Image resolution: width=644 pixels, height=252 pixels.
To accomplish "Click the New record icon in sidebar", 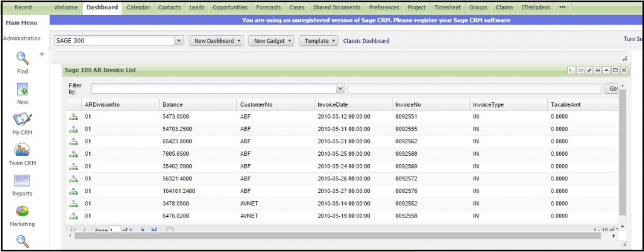I will click(23, 89).
